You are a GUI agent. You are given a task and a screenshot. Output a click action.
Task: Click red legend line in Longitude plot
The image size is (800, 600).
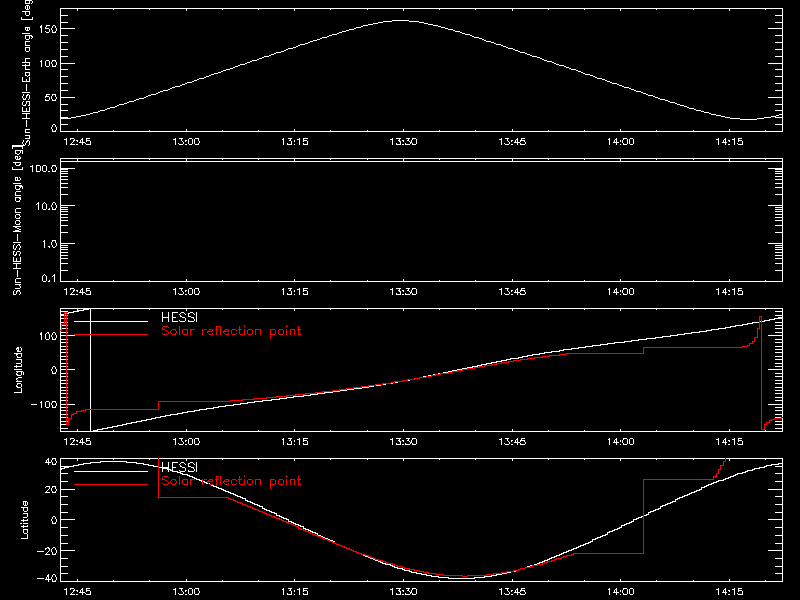click(111, 335)
